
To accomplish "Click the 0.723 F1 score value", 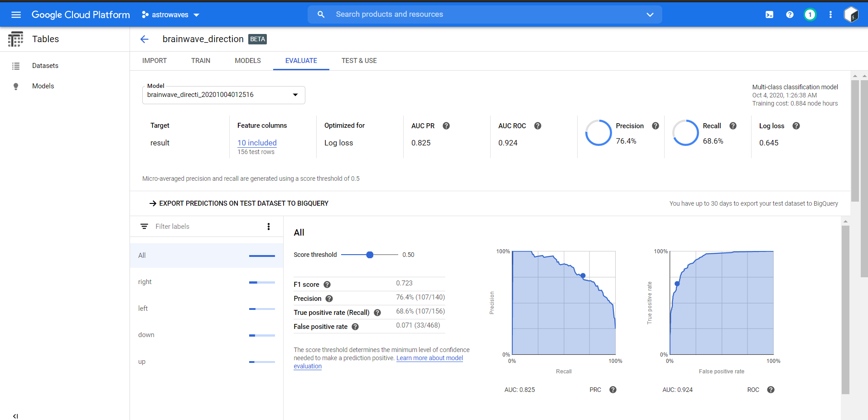I will coord(405,283).
